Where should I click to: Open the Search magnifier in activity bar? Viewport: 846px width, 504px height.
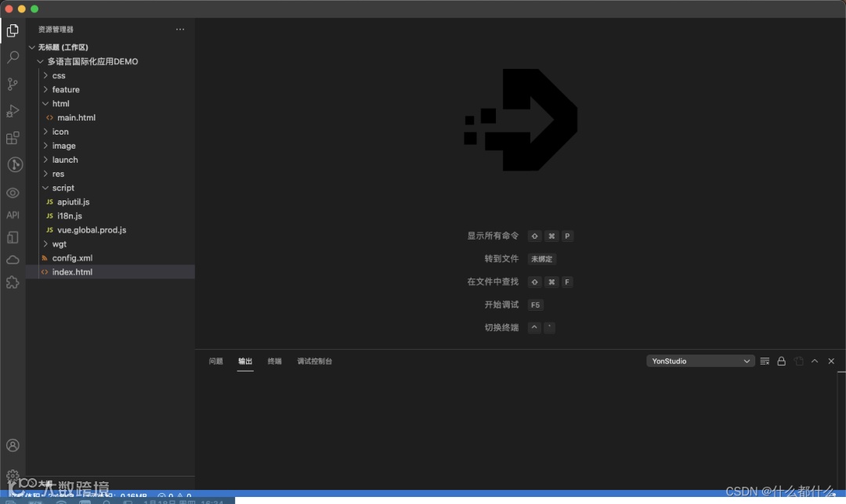coord(13,57)
